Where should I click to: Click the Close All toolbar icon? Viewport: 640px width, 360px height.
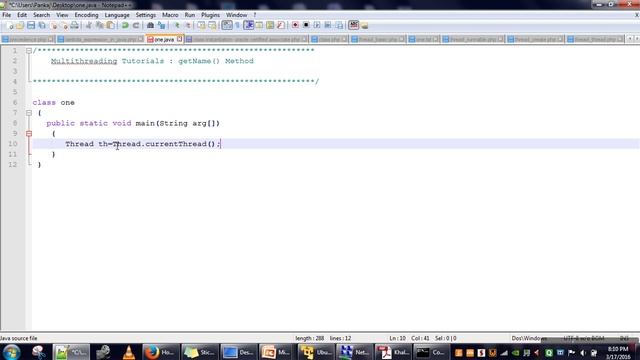[x=64, y=25]
